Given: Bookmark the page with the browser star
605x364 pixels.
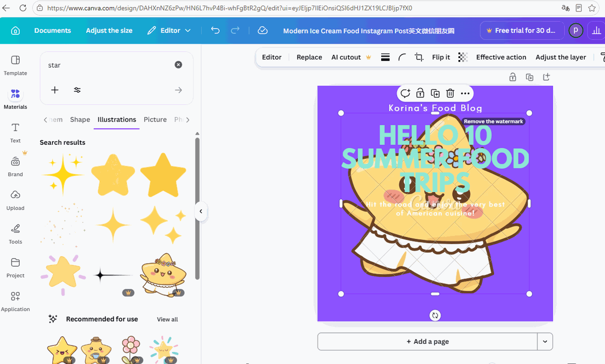Looking at the screenshot, I should pyautogui.click(x=592, y=8).
